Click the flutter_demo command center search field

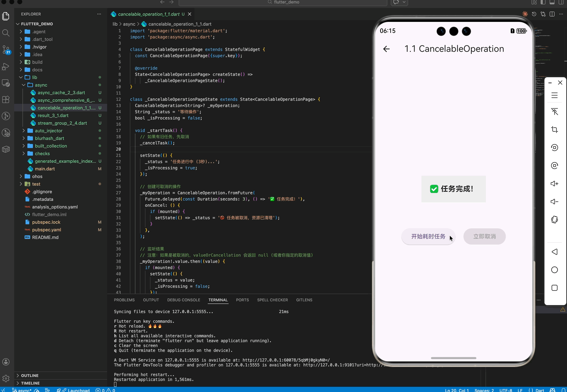[283, 2]
